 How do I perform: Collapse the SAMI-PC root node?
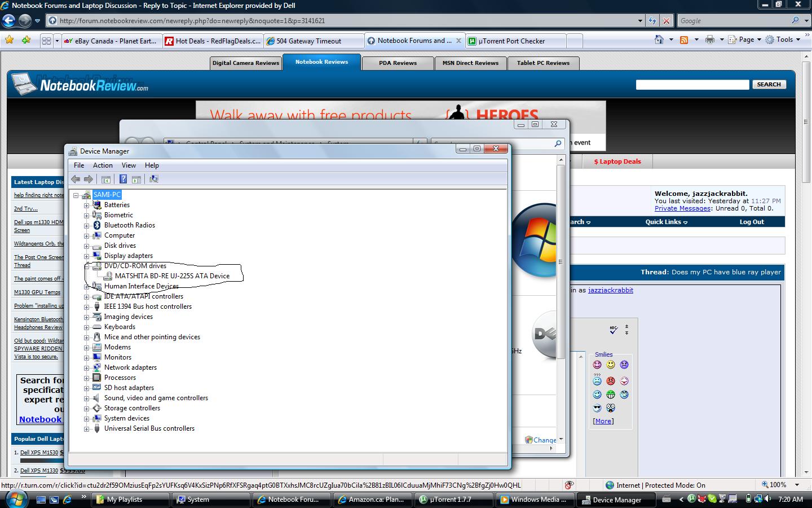point(76,195)
